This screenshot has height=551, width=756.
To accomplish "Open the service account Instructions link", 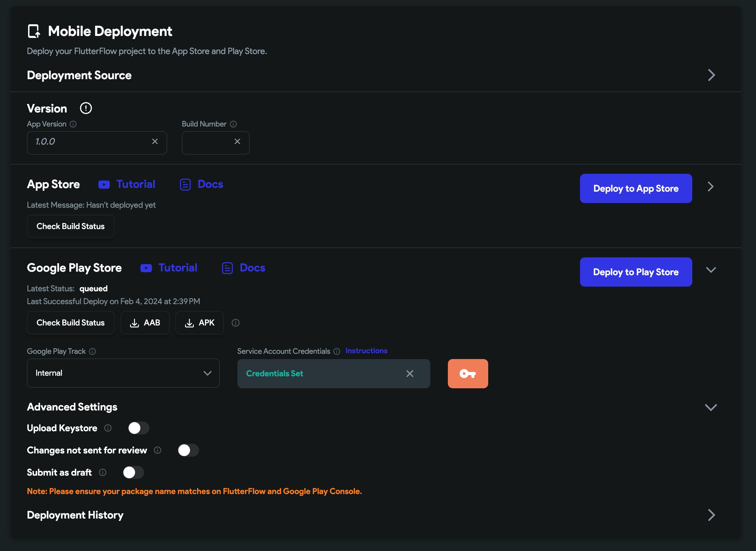I will [367, 351].
